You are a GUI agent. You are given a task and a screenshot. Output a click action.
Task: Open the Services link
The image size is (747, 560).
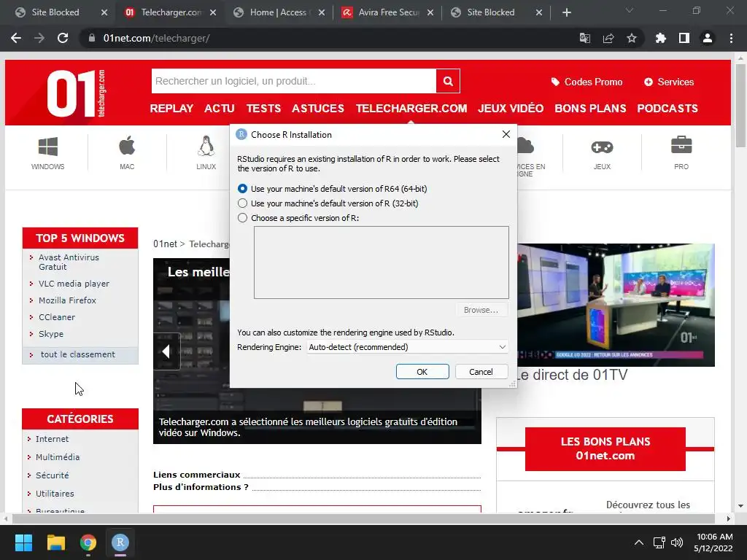[669, 82]
